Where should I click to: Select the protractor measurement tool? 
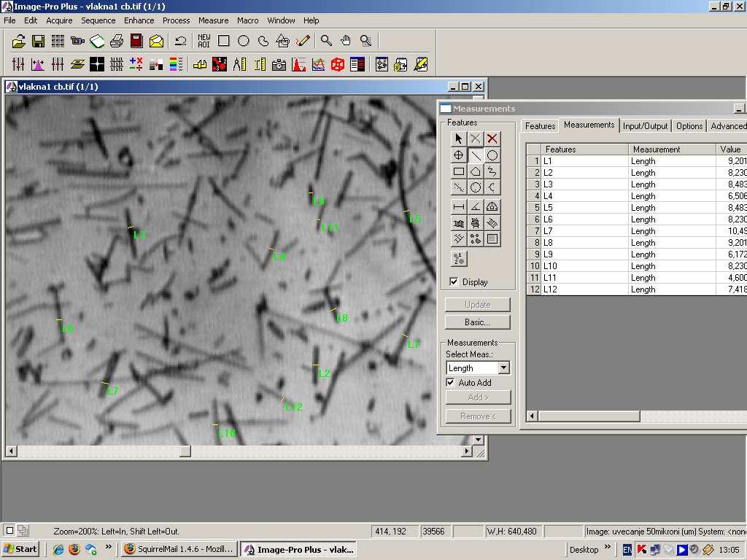tap(492, 206)
